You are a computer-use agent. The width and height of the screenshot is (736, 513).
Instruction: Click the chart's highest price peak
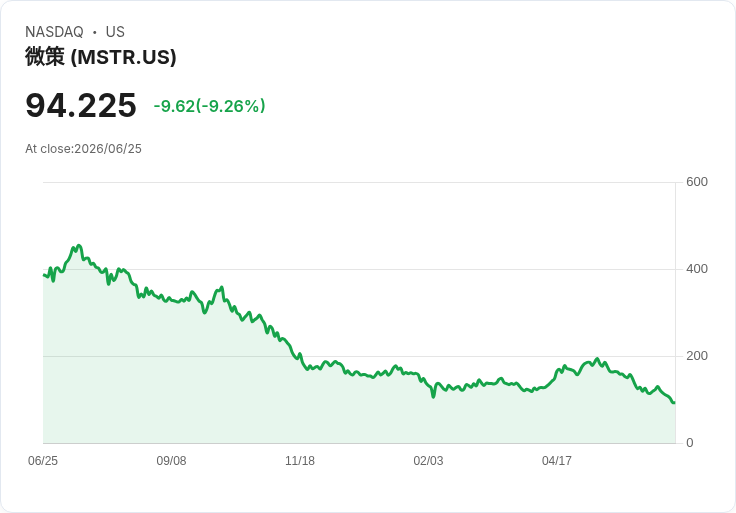pyautogui.click(x=78, y=245)
